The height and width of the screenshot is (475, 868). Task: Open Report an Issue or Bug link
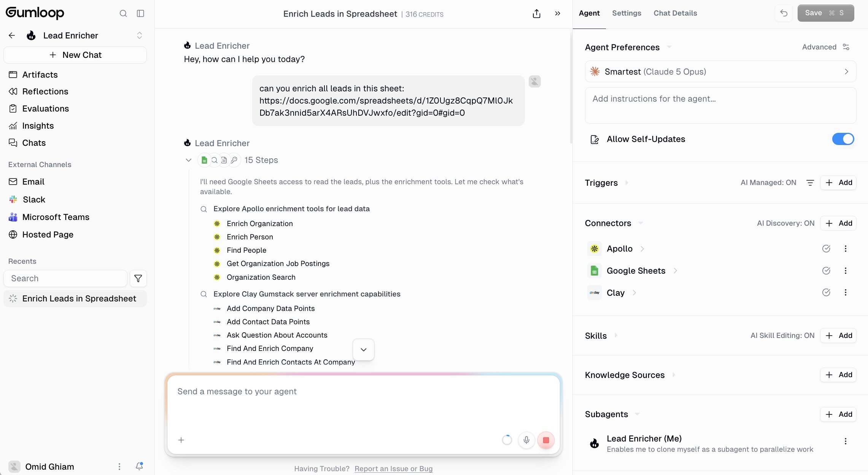click(x=393, y=469)
